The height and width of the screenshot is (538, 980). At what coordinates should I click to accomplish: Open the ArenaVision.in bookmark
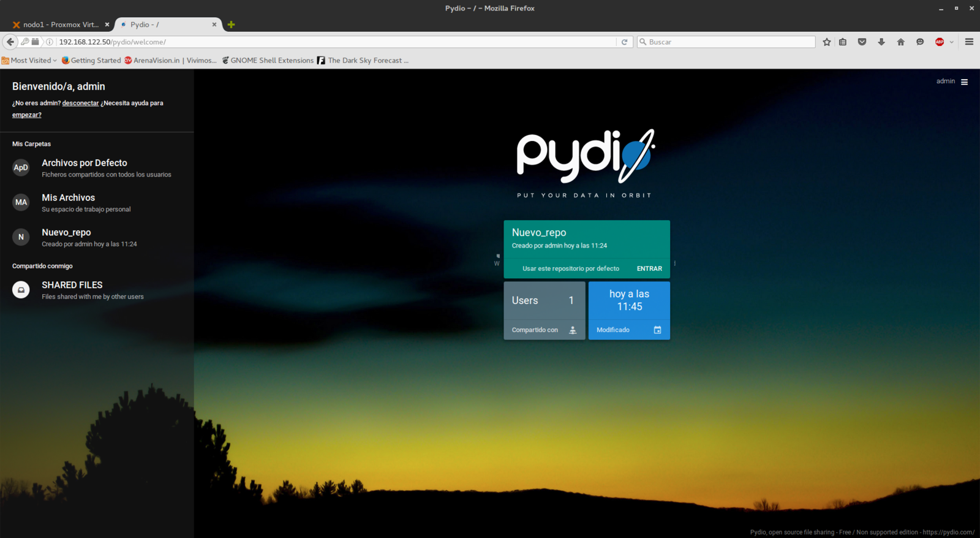coord(170,60)
